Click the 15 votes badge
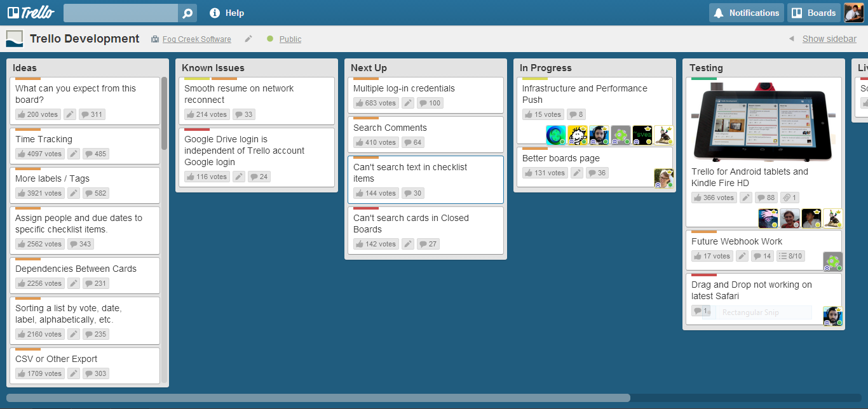868x409 pixels. pos(543,114)
